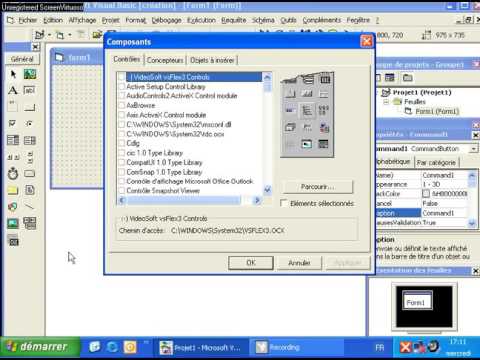Open the Débogage menu
This screenshot has width=480, height=360.
click(166, 20)
